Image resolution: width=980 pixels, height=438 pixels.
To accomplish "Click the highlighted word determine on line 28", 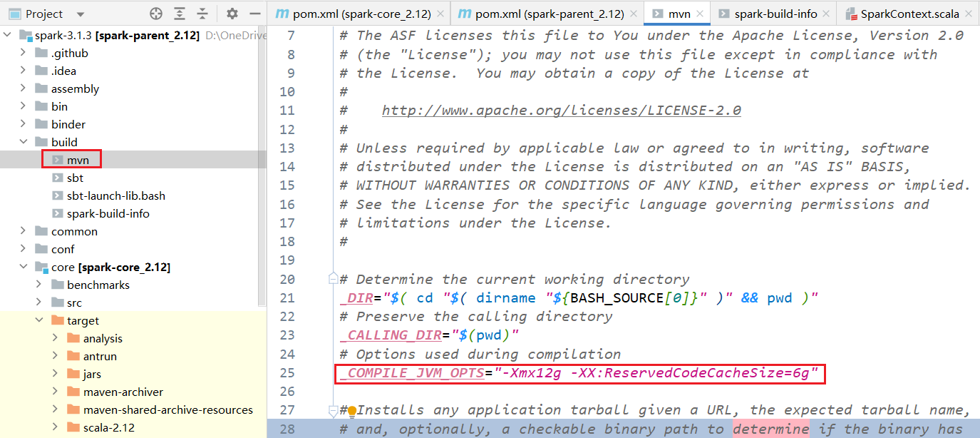I will point(770,429).
